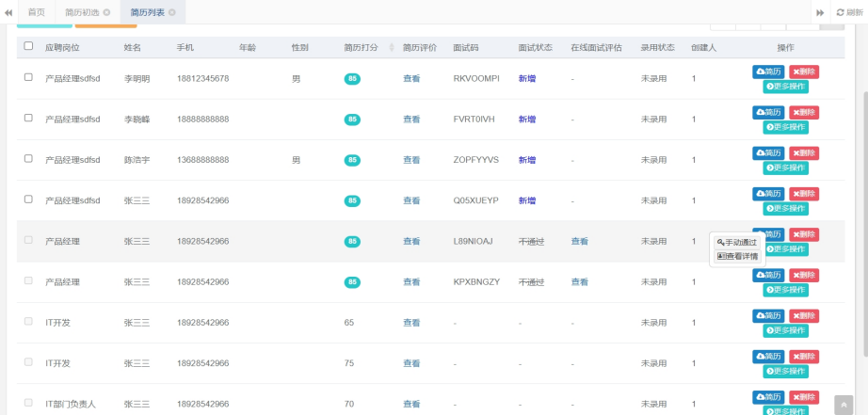
Task: Select the checkbox for 陈浩宇's row
Action: tap(28, 159)
